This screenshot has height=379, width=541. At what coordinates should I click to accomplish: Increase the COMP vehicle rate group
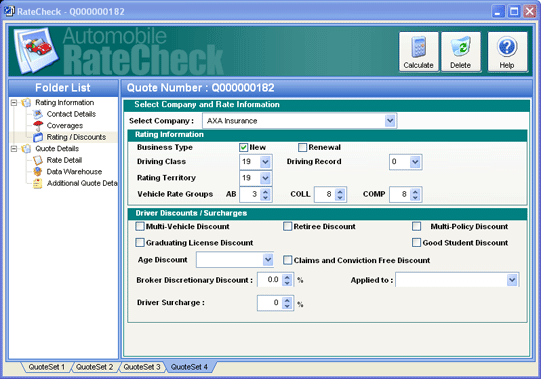tap(415, 191)
